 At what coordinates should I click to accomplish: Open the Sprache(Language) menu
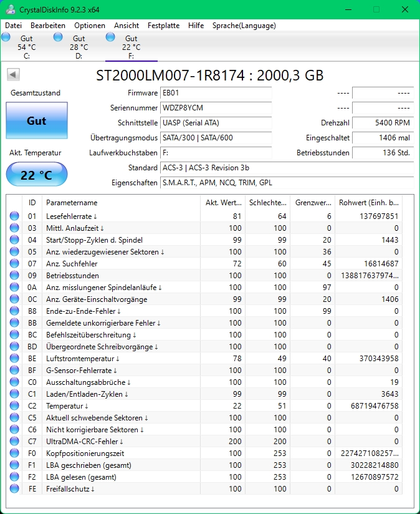[x=244, y=25]
